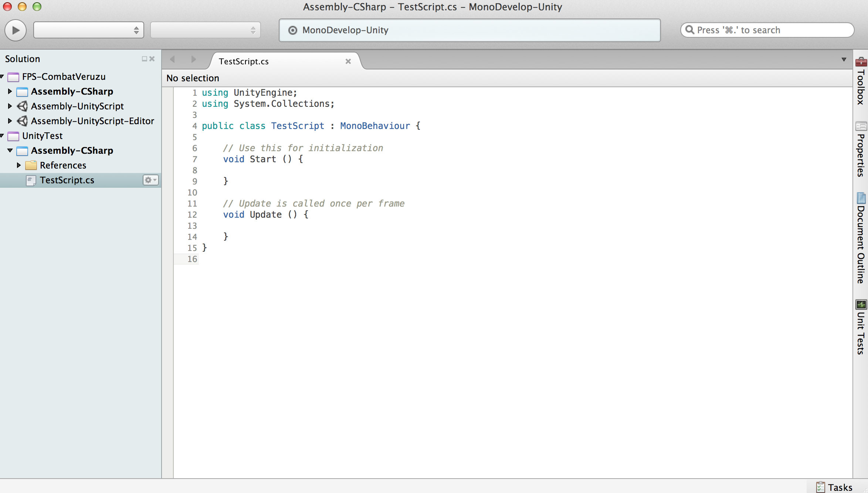Select the TestScript.cs editor tab
Image resolution: width=868 pixels, height=493 pixels.
244,61
